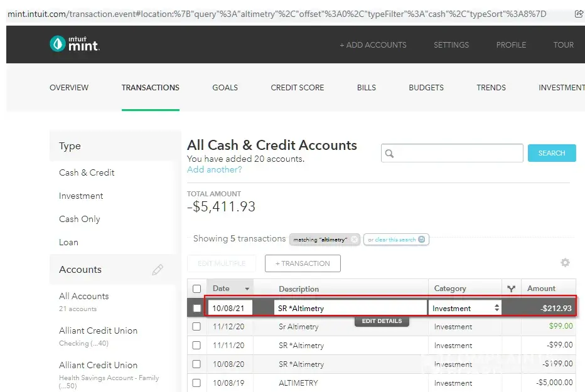Remove the matching altimetry filter tag
Image resolution: width=585 pixels, height=392 pixels.
[355, 240]
